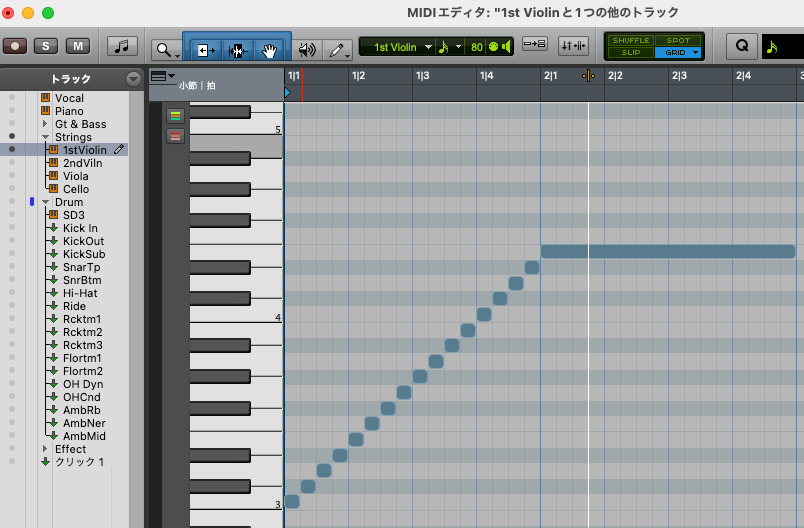Select the Ride track

(74, 306)
